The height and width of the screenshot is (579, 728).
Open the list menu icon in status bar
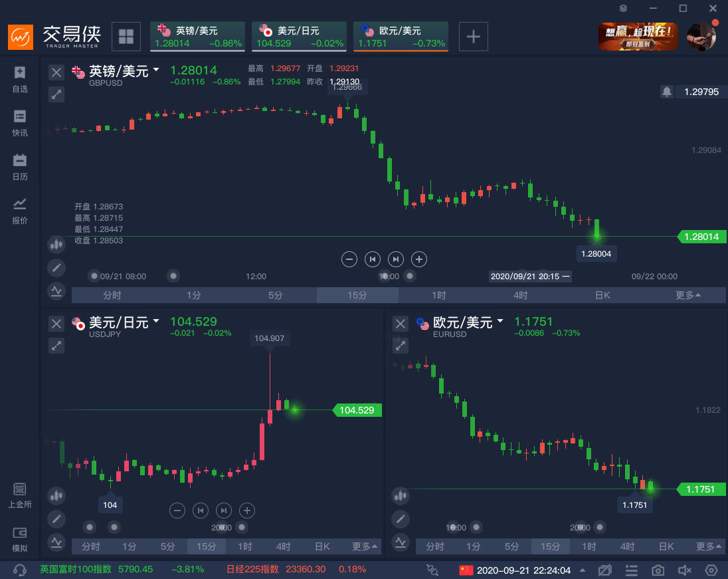[x=632, y=570]
